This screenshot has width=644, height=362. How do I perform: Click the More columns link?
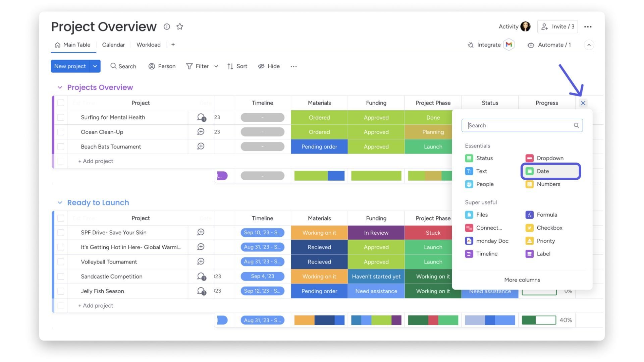tap(522, 280)
